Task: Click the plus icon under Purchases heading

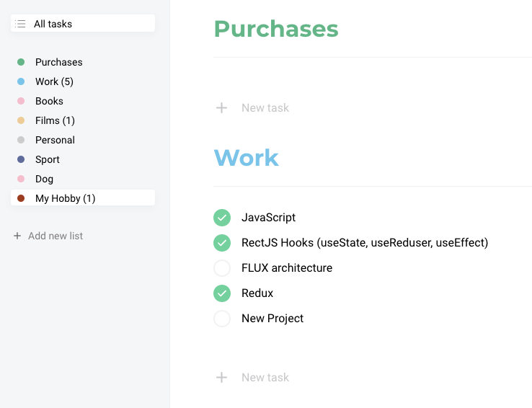Action: tap(222, 108)
